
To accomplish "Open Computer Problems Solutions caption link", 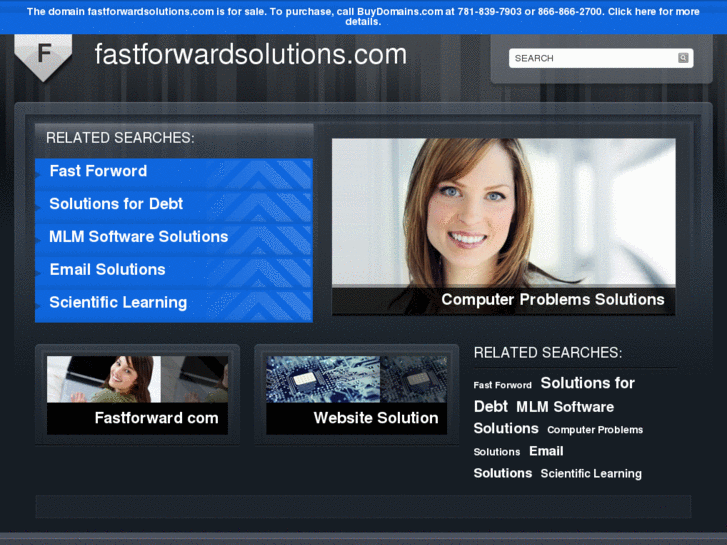I will click(x=553, y=300).
